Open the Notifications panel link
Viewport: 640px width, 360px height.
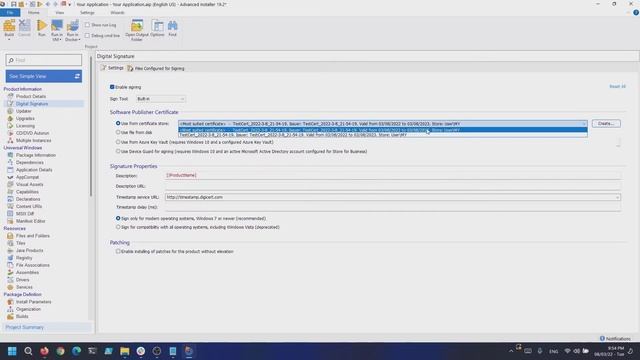pos(615,339)
